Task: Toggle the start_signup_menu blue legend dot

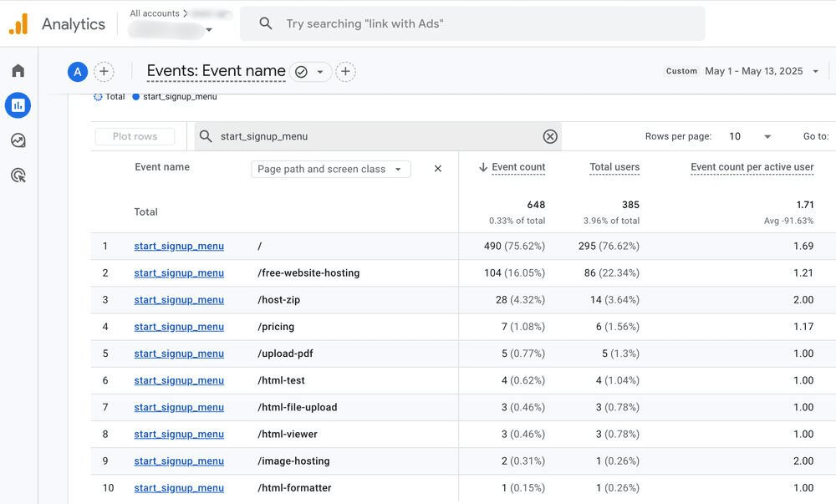Action: coord(136,97)
